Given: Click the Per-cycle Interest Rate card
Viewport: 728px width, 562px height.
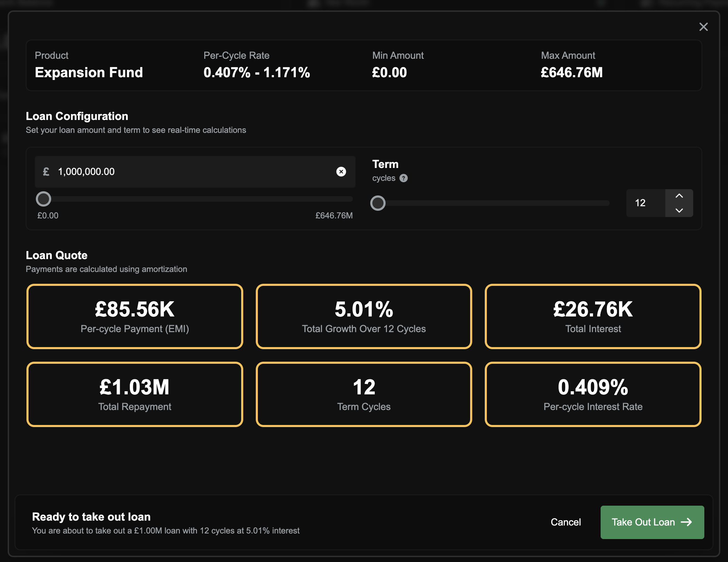Looking at the screenshot, I should point(593,394).
